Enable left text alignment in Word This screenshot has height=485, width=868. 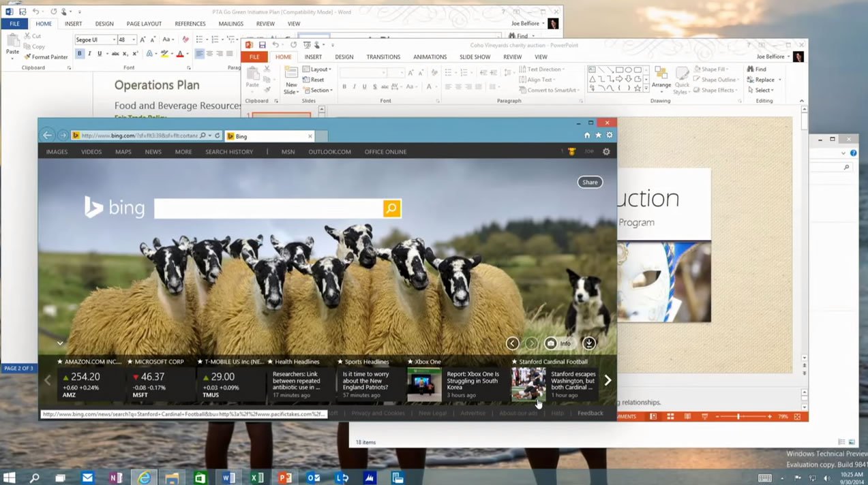coord(200,54)
